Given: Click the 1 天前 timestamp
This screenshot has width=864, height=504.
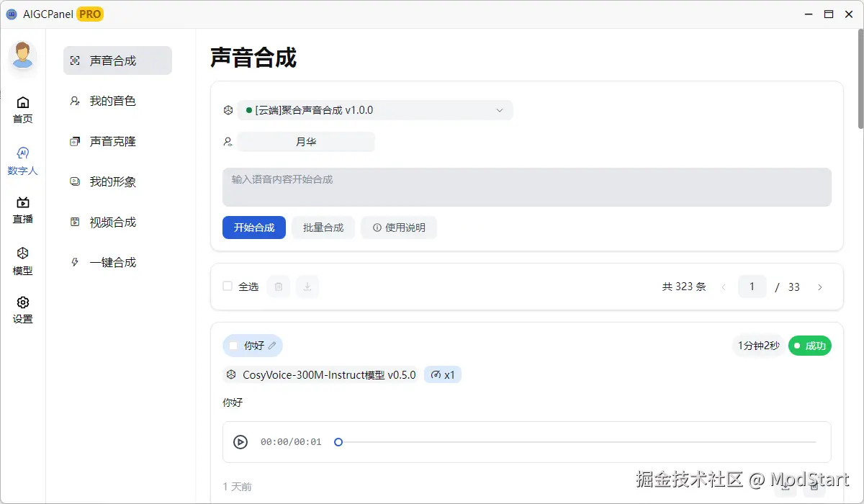Looking at the screenshot, I should point(238,487).
